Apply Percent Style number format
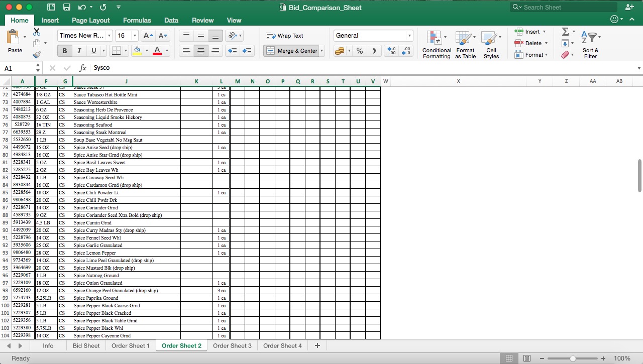643x364 pixels. (360, 51)
